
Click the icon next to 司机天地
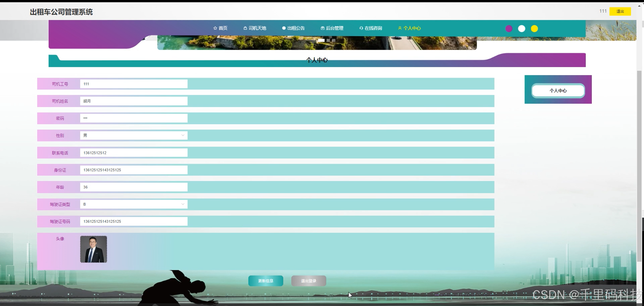[x=245, y=28]
